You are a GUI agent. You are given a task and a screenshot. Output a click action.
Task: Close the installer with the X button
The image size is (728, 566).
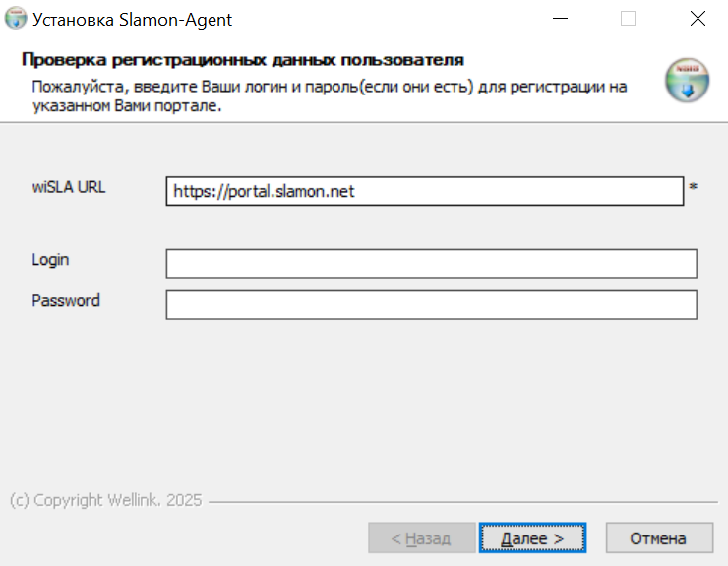point(698,19)
